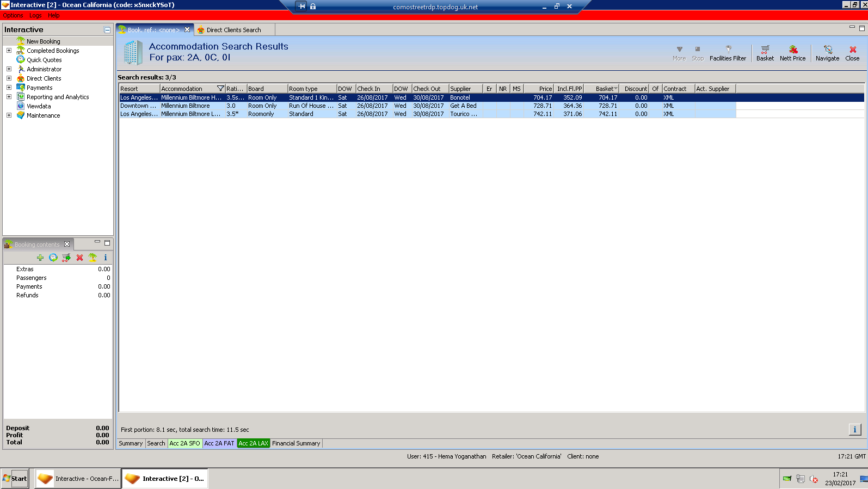This screenshot has width=868, height=489.
Task: Click the Administrator icon in the tree
Action: pos(21,69)
